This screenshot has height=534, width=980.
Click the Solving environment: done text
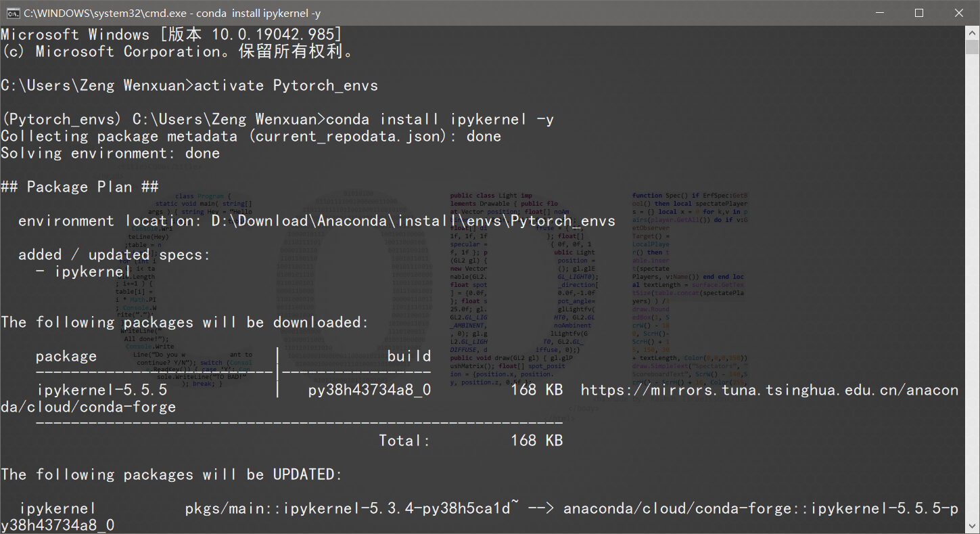click(110, 152)
